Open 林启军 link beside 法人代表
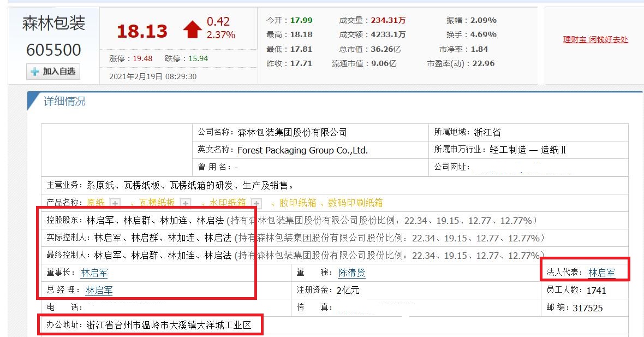 coord(602,273)
